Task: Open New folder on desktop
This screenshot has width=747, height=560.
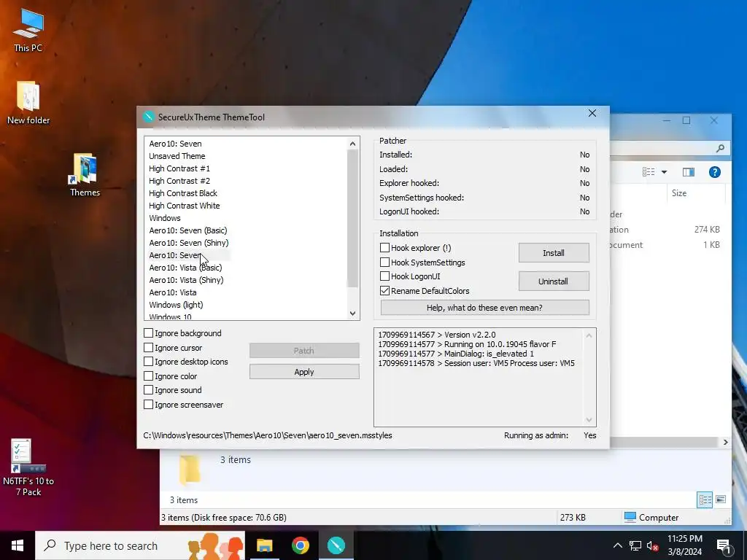Action: [28, 102]
